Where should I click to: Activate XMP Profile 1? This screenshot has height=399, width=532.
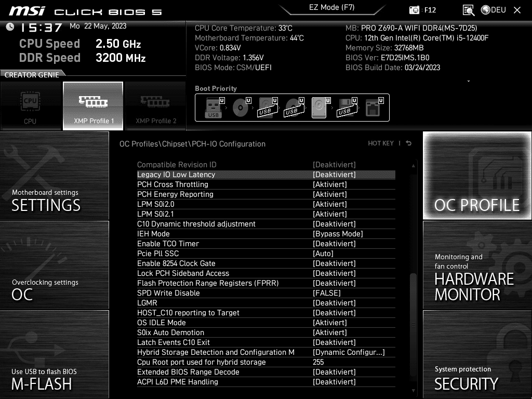click(93, 106)
